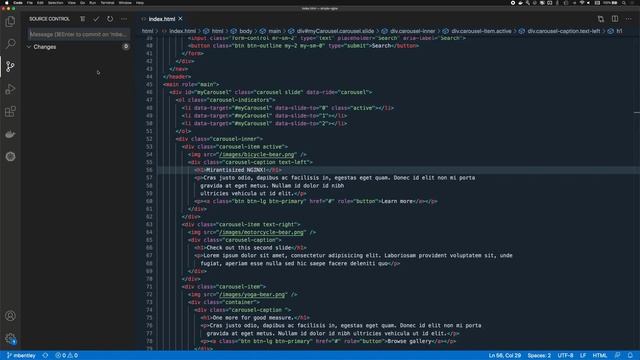Select html element breadcrumb
Screen dimensions: 640x360
[x=217, y=31]
